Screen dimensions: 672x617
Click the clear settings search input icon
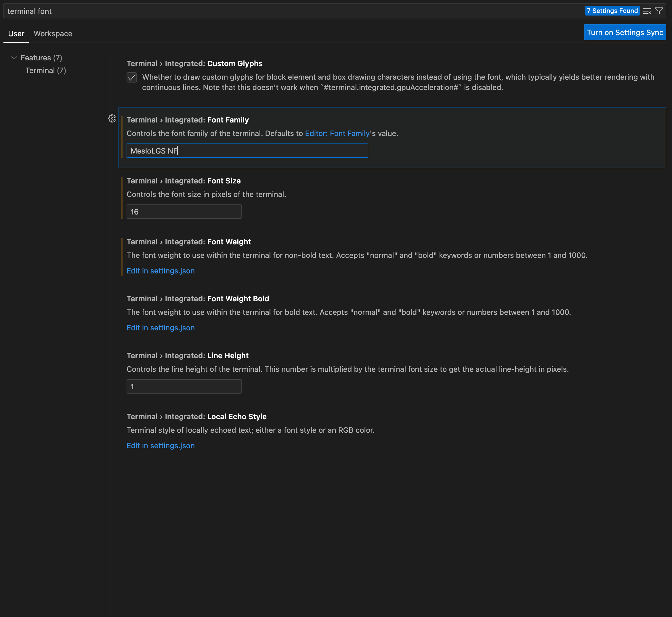[x=647, y=11]
